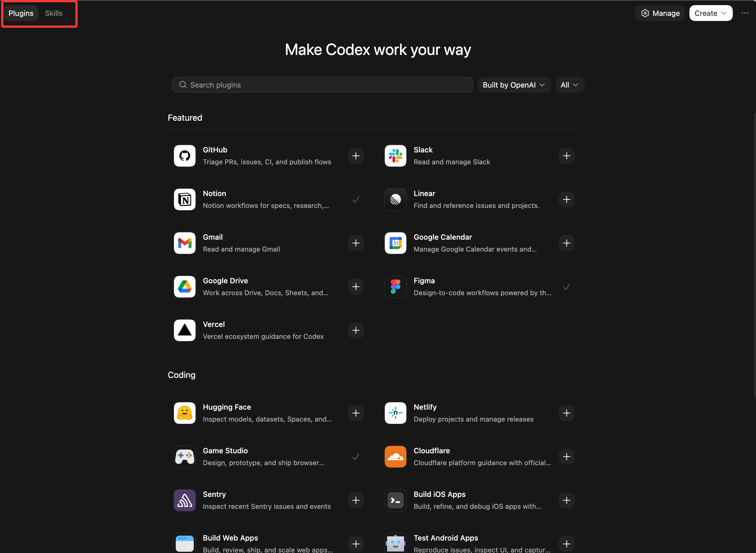The height and width of the screenshot is (553, 756).
Task: Open the Built by OpenAI dropdown
Action: pos(514,85)
